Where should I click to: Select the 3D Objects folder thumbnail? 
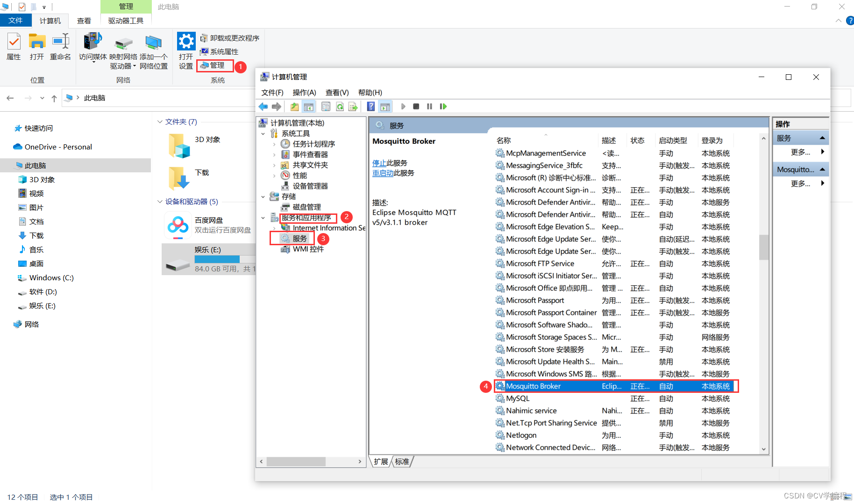tap(179, 145)
